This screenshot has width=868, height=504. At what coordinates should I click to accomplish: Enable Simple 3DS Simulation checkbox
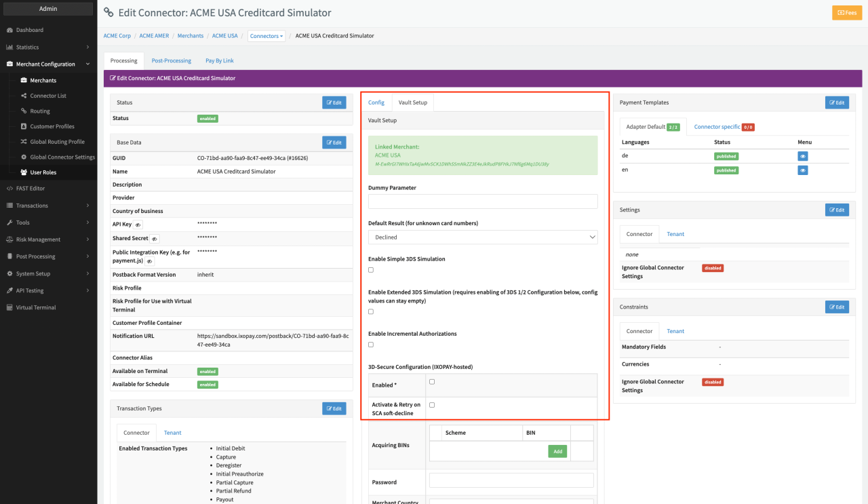tap(371, 270)
